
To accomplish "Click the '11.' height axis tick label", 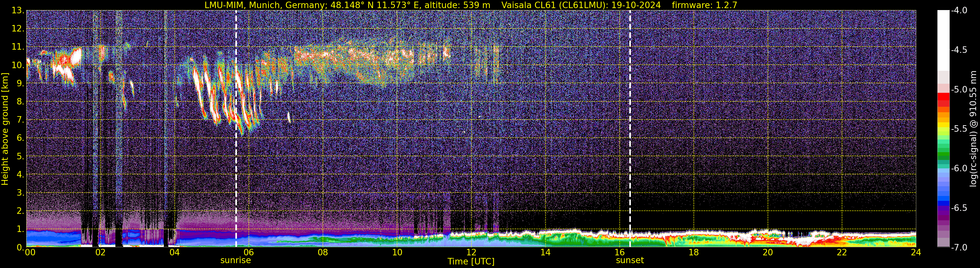I will pos(18,47).
